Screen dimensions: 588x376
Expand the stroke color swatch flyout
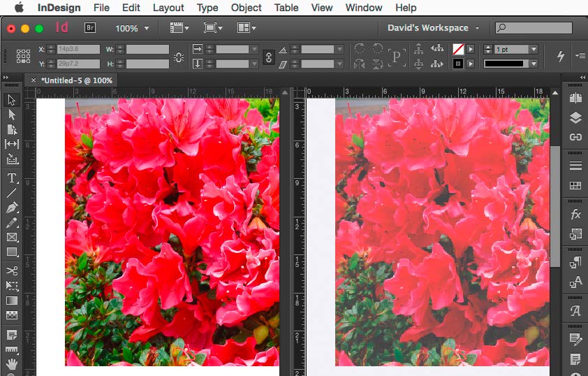[x=471, y=64]
